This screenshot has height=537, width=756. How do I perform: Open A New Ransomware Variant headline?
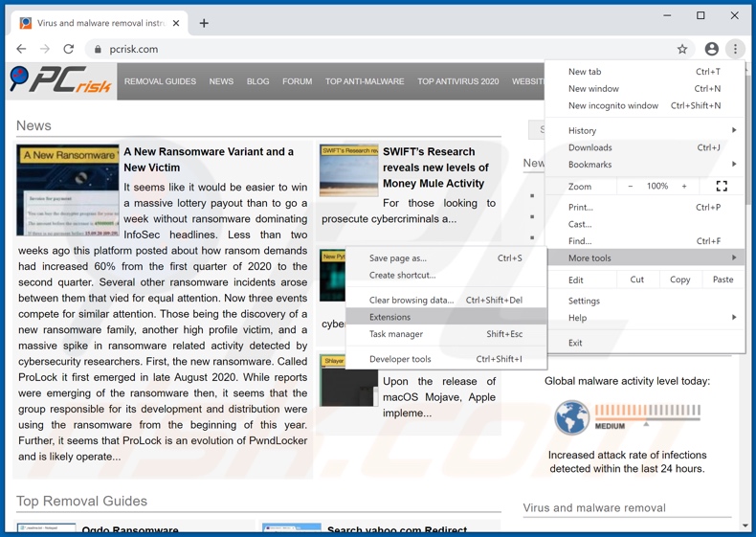point(209,160)
